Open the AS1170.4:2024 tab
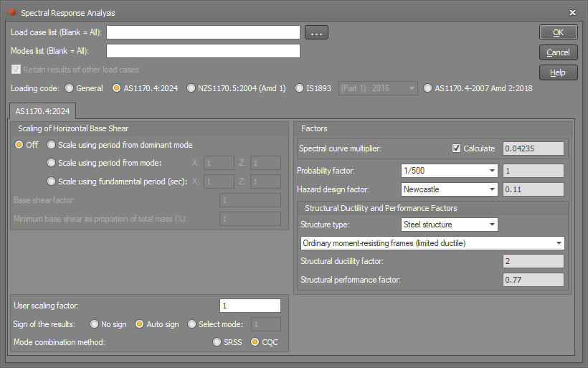 click(42, 111)
